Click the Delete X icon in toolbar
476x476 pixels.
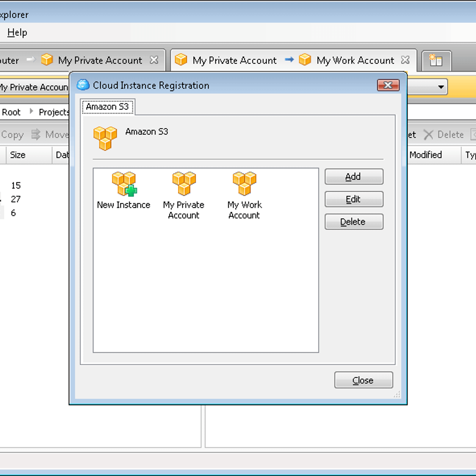(428, 135)
